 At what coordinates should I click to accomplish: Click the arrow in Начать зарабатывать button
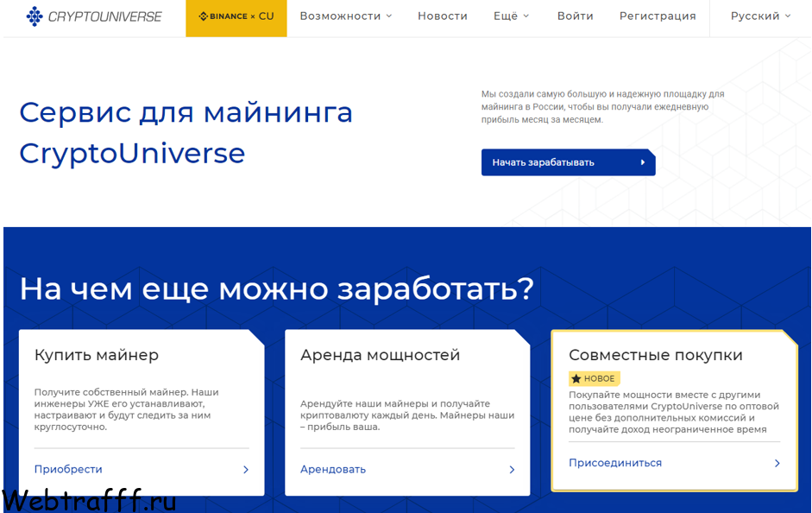click(642, 162)
